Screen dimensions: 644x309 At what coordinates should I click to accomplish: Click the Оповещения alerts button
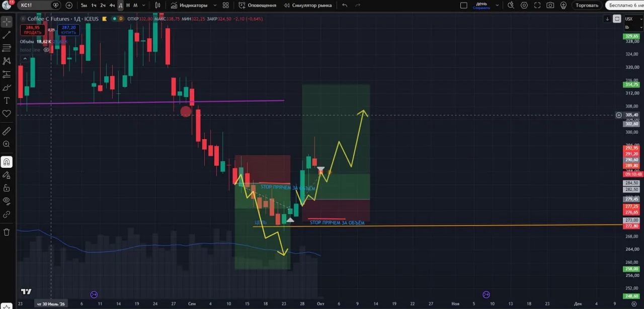point(257,5)
